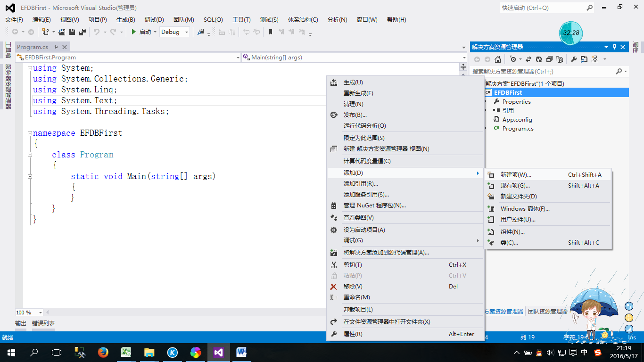Viewport: 644px width, 362px height.
Task: Open Firefox from the taskbar
Action: point(103,352)
